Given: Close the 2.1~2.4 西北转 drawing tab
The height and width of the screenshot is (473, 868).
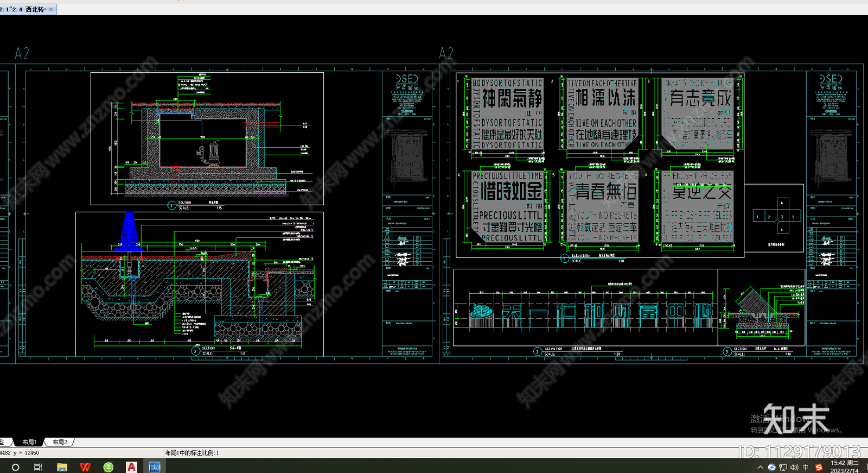Looking at the screenshot, I should [52, 9].
